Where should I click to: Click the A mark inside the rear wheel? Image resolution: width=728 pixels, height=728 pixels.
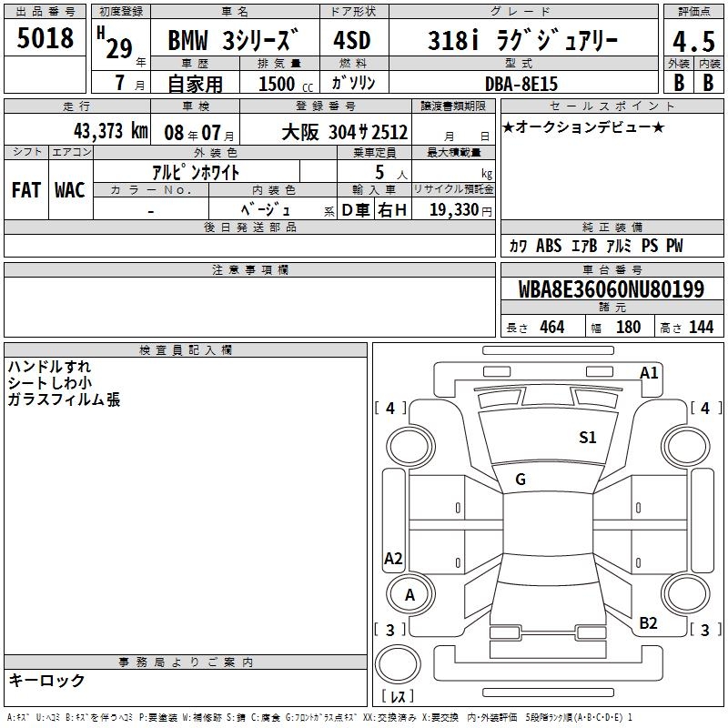[409, 594]
